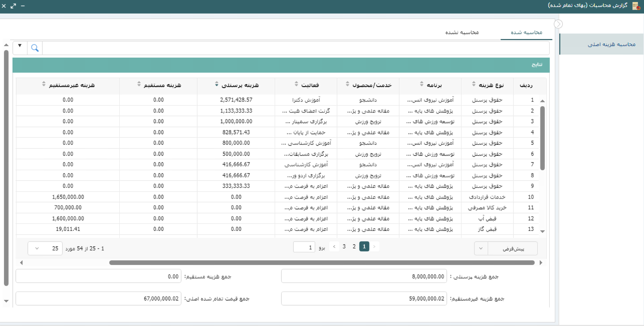This screenshot has height=326, width=644.
Task: Open محاسبه هزینه اصلی in the sidebar
Action: pyautogui.click(x=611, y=44)
